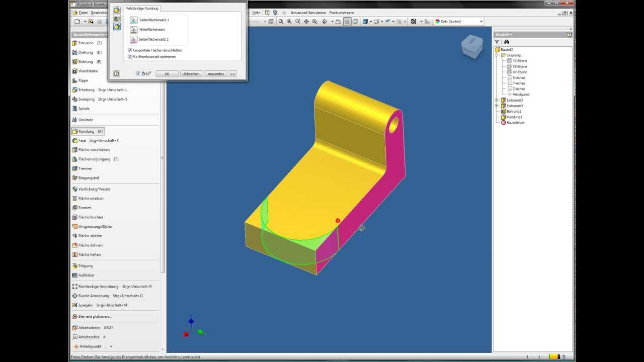The width and height of the screenshot is (644, 362).
Task: Pick the Bohrung hole tool
Action: 87,61
